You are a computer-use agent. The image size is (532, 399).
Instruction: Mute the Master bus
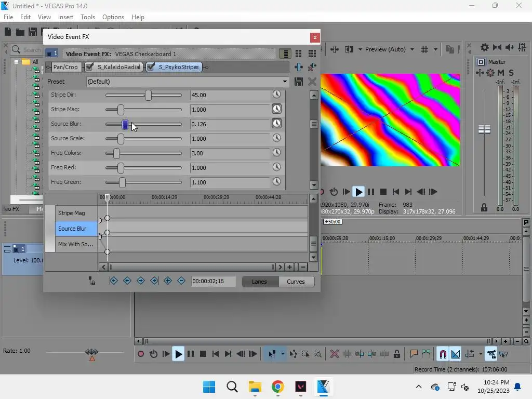[x=500, y=73]
